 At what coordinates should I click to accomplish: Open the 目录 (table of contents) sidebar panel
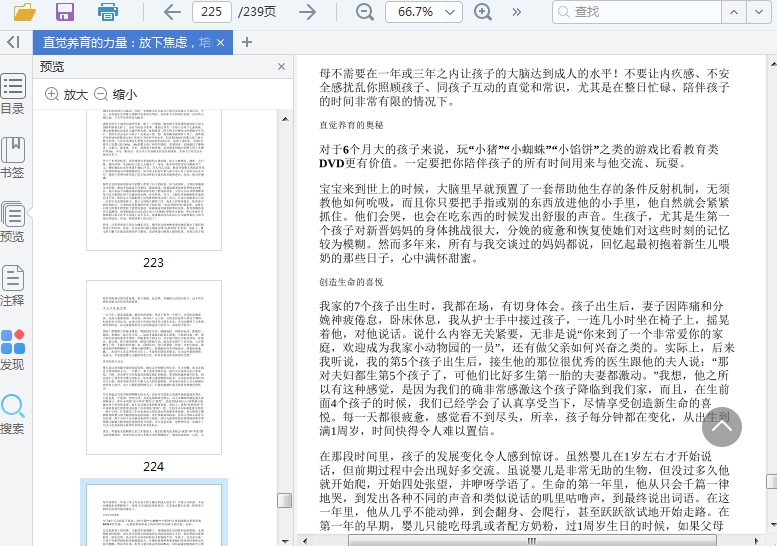click(x=13, y=94)
